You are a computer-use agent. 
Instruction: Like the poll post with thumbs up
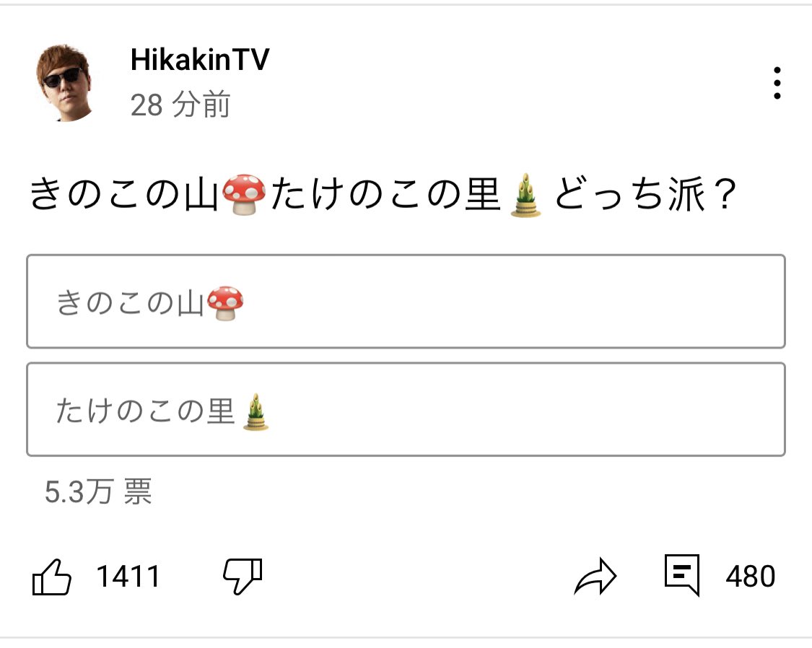[x=52, y=577]
